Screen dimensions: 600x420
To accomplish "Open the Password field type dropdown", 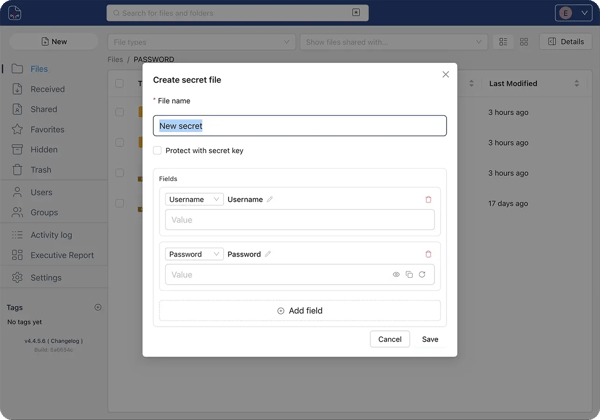I will tap(194, 255).
